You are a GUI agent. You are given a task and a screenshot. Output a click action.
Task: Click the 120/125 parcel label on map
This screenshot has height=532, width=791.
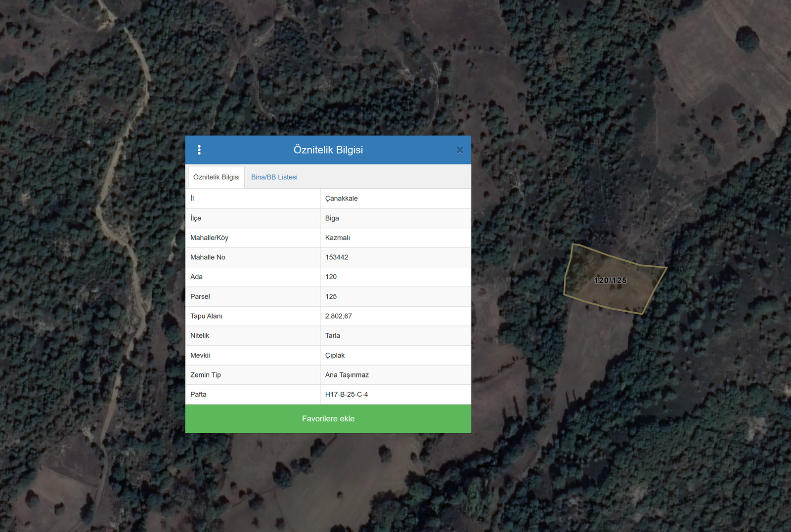(610, 280)
